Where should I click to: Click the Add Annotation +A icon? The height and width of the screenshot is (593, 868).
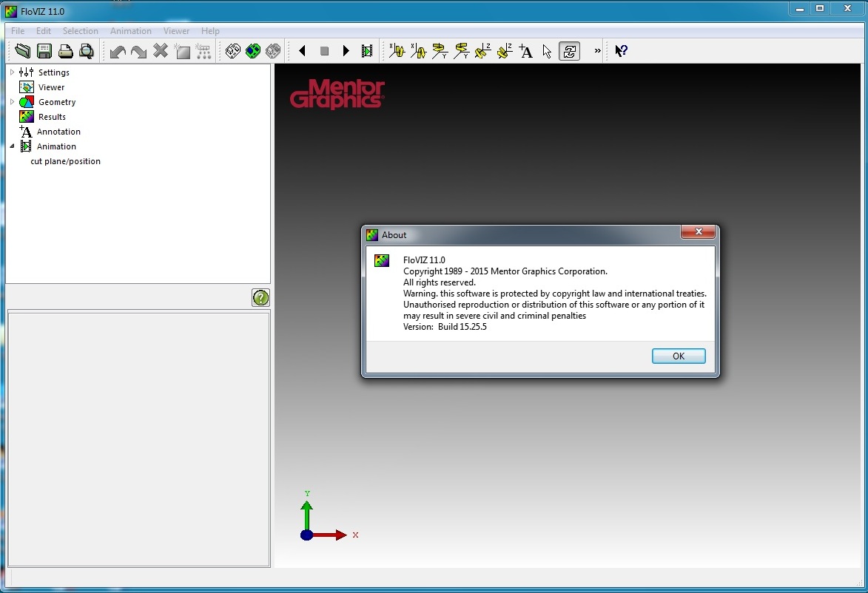point(526,52)
